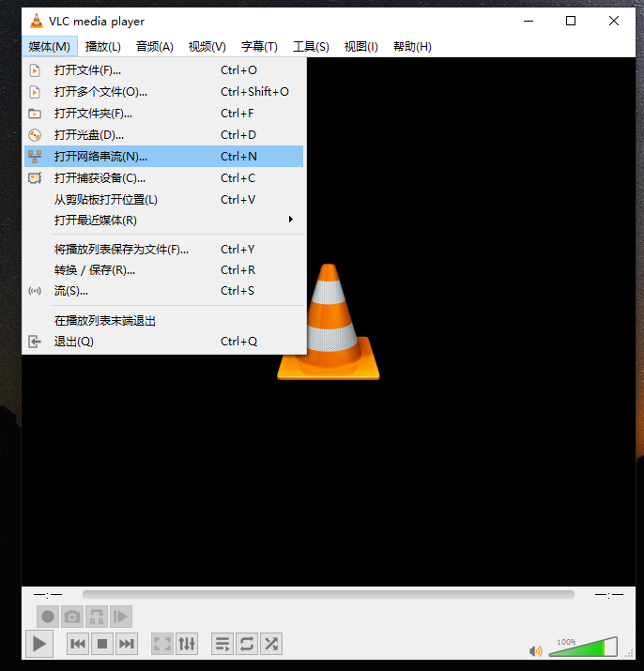This screenshot has height=671, width=644.
Task: Choose 打开光盘(D)... menu entry
Action: [164, 135]
